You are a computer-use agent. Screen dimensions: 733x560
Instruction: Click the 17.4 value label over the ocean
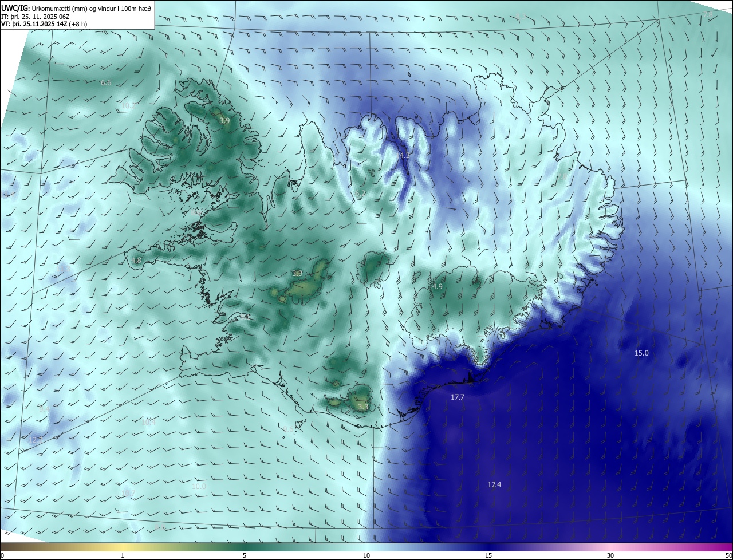(494, 484)
